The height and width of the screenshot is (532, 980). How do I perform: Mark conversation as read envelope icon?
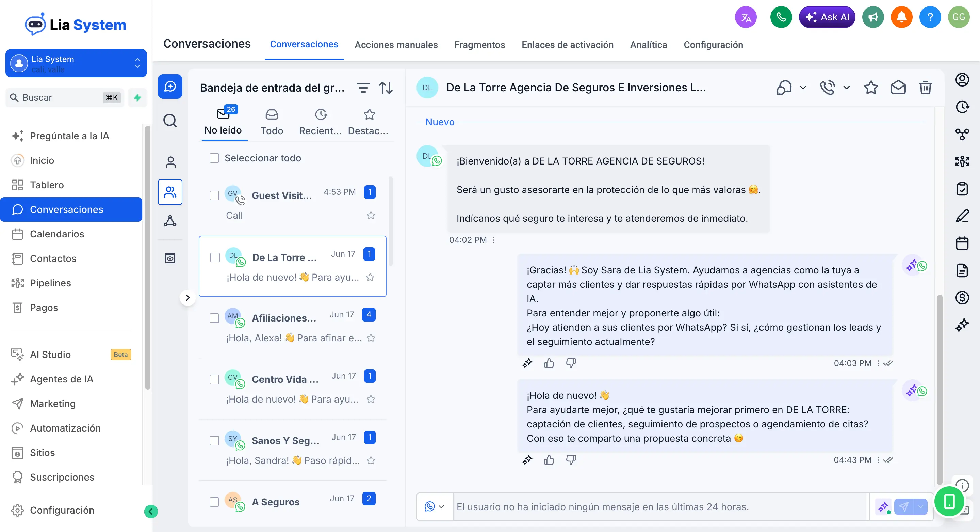point(898,88)
